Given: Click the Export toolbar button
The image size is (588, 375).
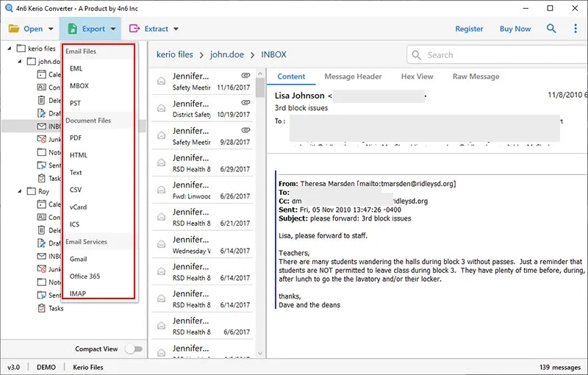Looking at the screenshot, I should tap(90, 29).
